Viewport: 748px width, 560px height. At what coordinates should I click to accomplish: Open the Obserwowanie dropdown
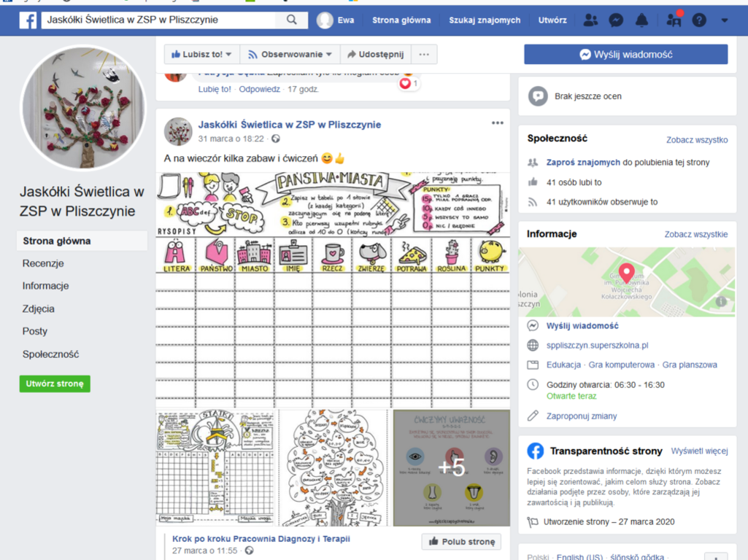click(x=290, y=55)
